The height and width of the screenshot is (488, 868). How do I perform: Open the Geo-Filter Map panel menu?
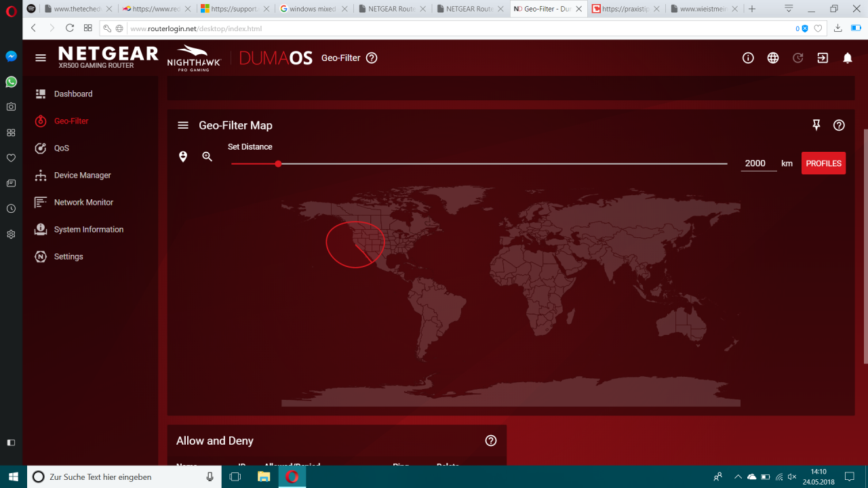(x=183, y=125)
